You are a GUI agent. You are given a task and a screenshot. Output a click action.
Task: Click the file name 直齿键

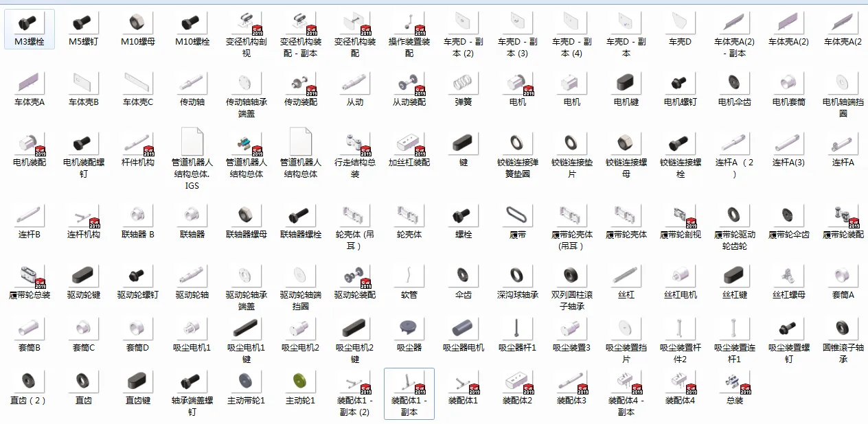point(138,400)
